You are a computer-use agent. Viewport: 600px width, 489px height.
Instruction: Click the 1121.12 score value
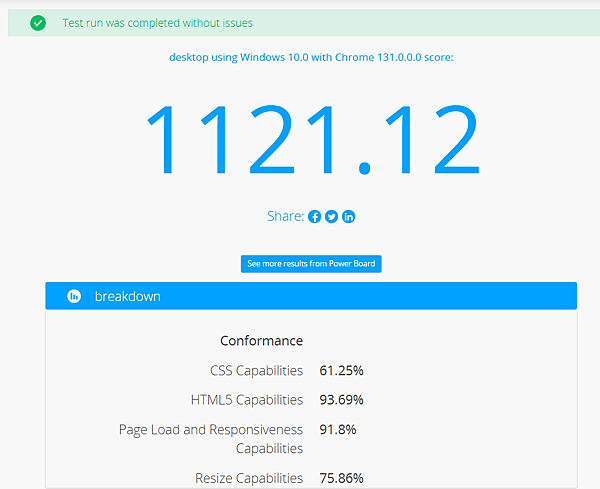(313, 140)
